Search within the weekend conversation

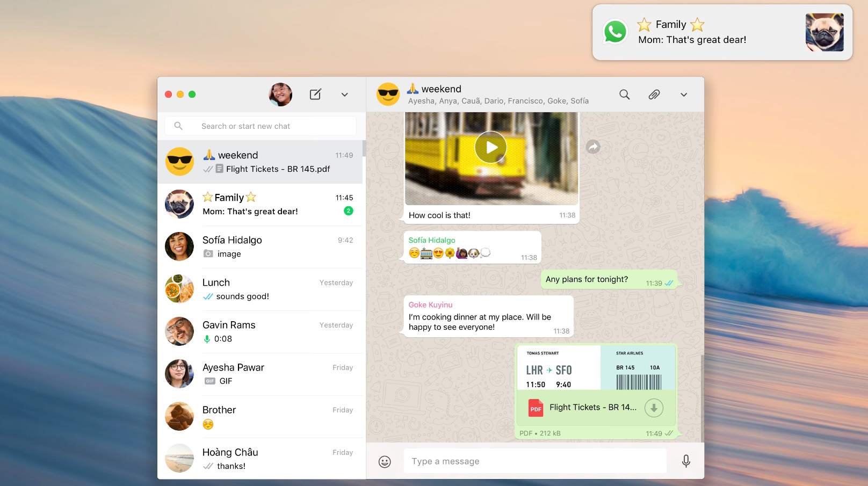(x=624, y=95)
